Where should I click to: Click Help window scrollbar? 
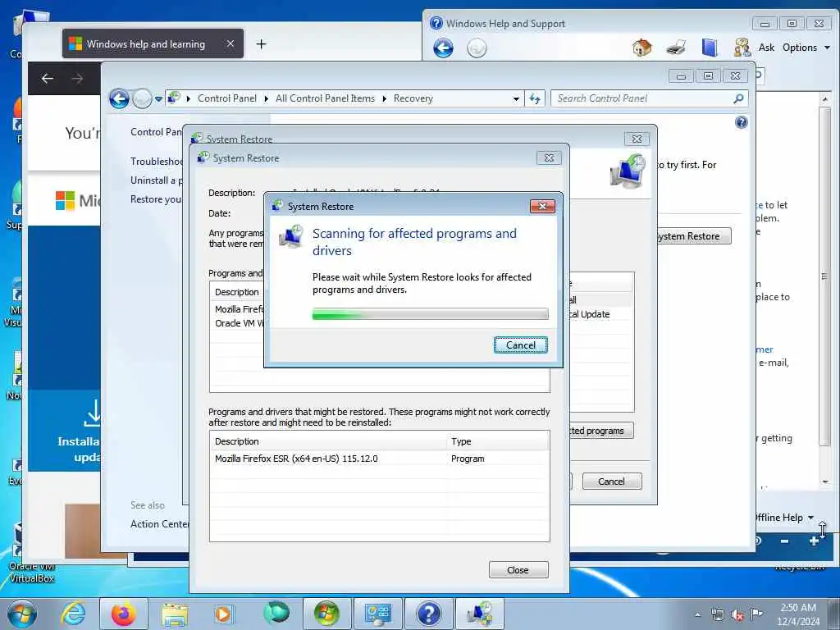[x=824, y=276]
